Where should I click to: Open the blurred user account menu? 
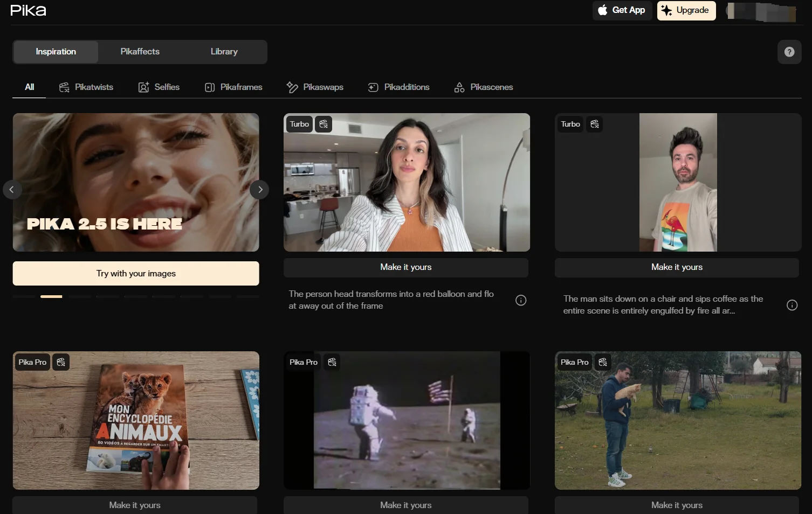pyautogui.click(x=761, y=11)
